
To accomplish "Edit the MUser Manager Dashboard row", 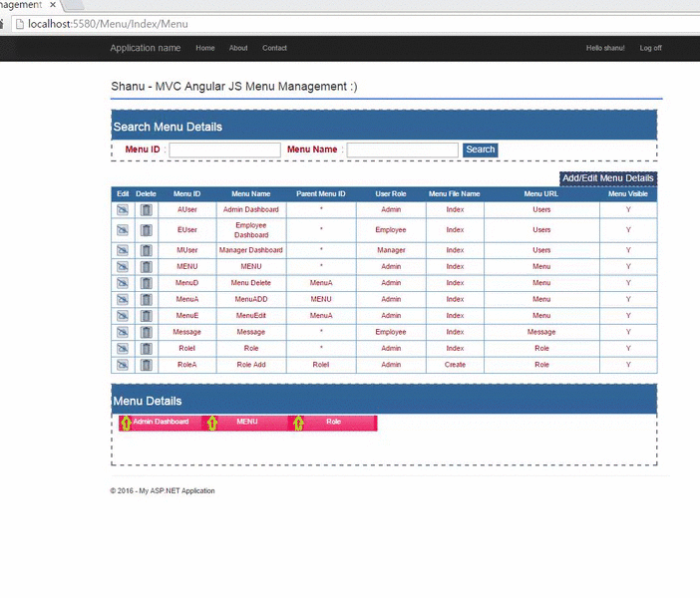I will point(123,250).
